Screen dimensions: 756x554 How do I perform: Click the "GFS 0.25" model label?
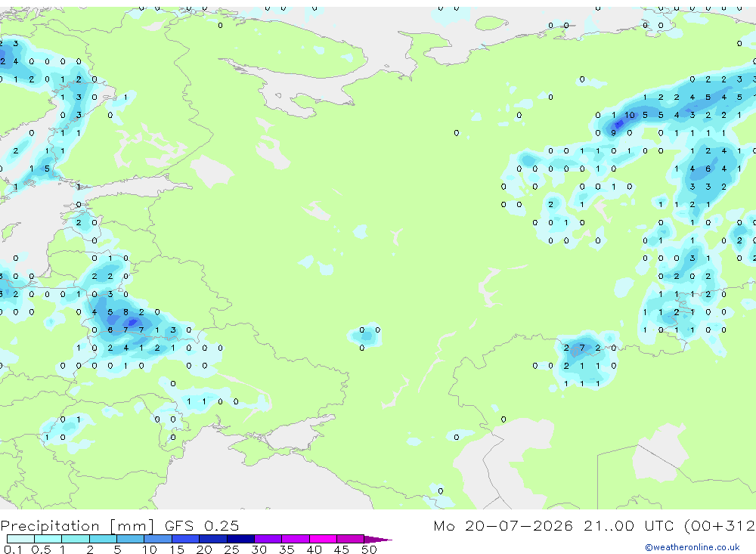tap(202, 525)
